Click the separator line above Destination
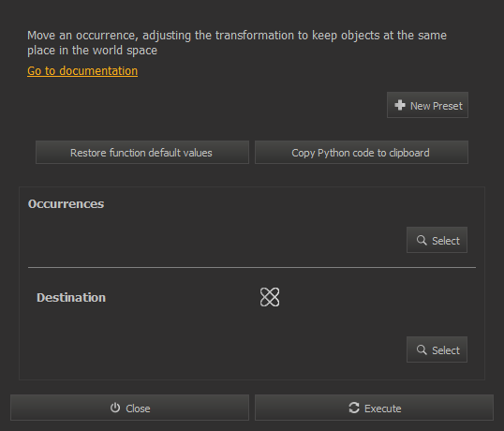Viewport: 504px width, 431px height. (x=252, y=267)
